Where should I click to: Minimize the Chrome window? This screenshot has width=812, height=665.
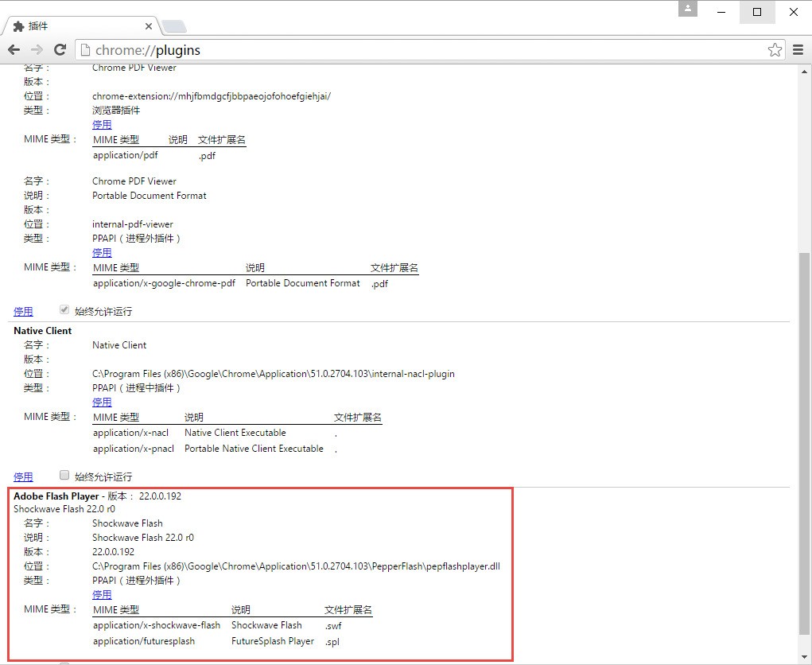[721, 12]
